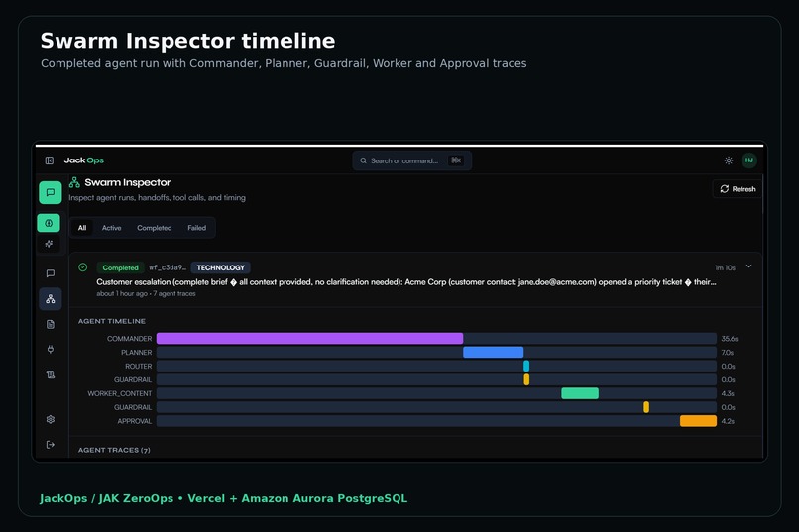
Task: Toggle light/dark theme sun icon
Action: pos(729,160)
